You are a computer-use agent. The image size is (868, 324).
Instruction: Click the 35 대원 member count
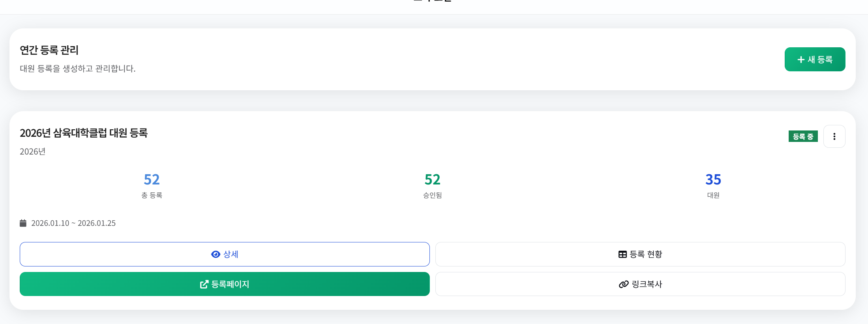click(713, 179)
